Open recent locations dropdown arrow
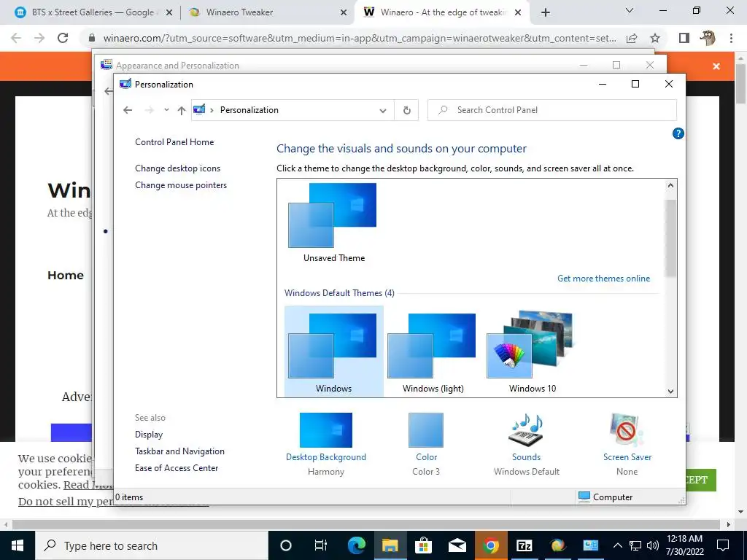 166,110
